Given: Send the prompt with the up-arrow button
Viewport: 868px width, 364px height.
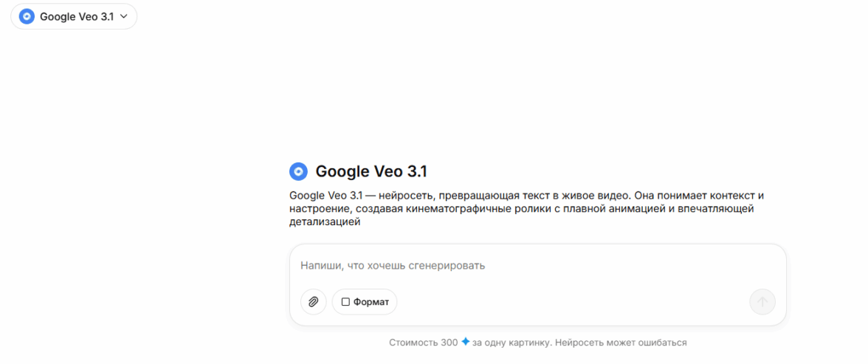Looking at the screenshot, I should (762, 302).
